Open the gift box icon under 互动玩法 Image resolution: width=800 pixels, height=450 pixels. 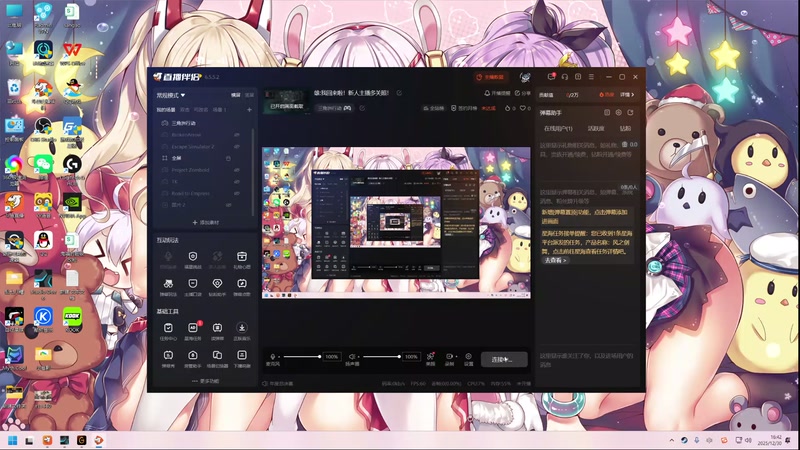pyautogui.click(x=242, y=259)
